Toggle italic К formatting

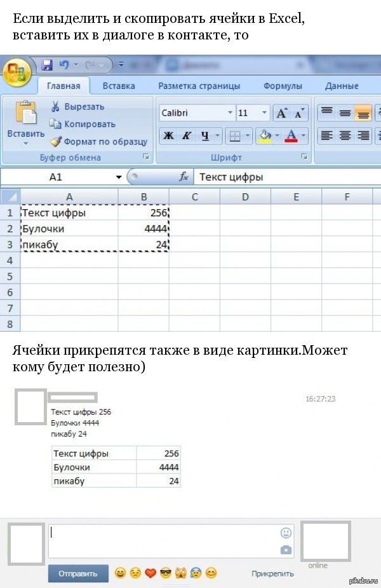(x=187, y=135)
